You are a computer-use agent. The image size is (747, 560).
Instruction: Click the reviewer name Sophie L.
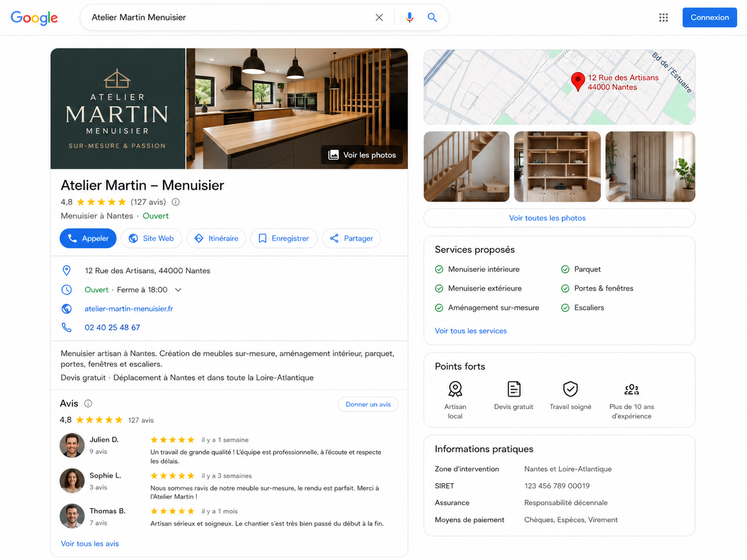(x=105, y=475)
